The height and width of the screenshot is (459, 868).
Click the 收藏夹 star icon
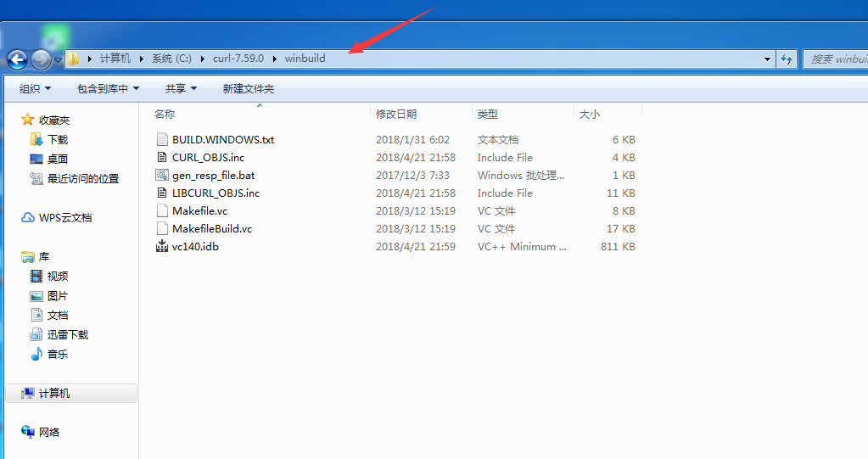28,120
